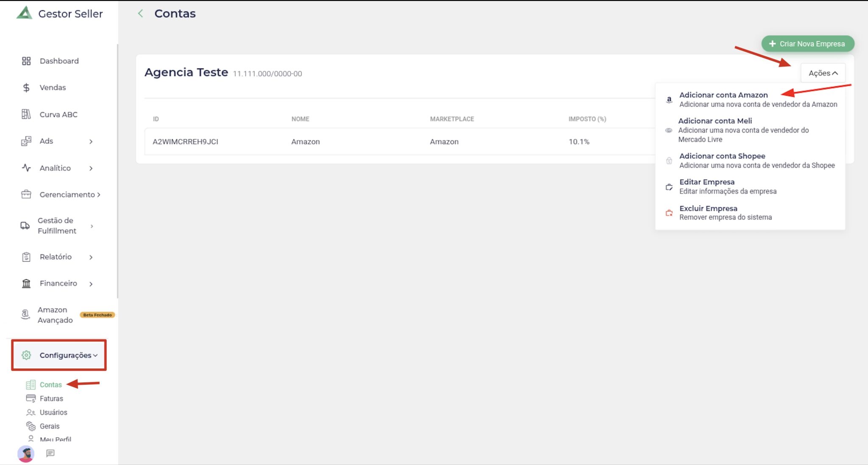Screen dimensions: 868x465
Task: Expand the Analítico submenu chevron
Action: click(91, 168)
